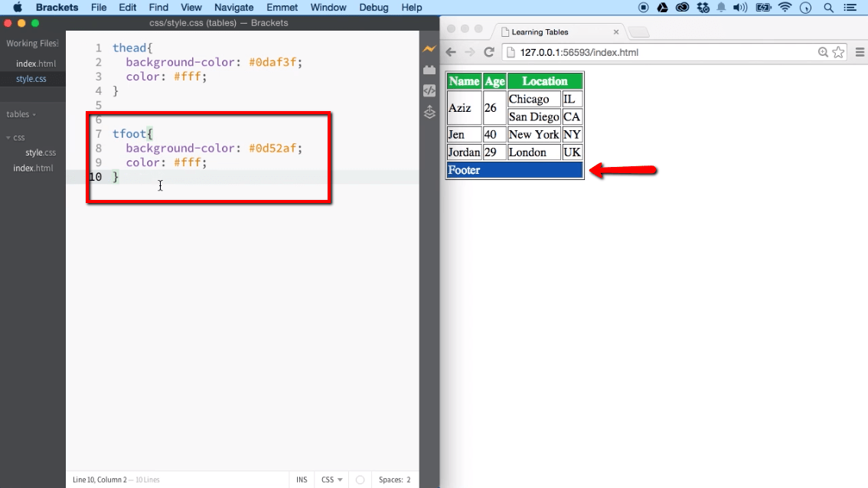Open the Brackets application menu
The width and height of the screenshot is (868, 488).
(57, 7)
